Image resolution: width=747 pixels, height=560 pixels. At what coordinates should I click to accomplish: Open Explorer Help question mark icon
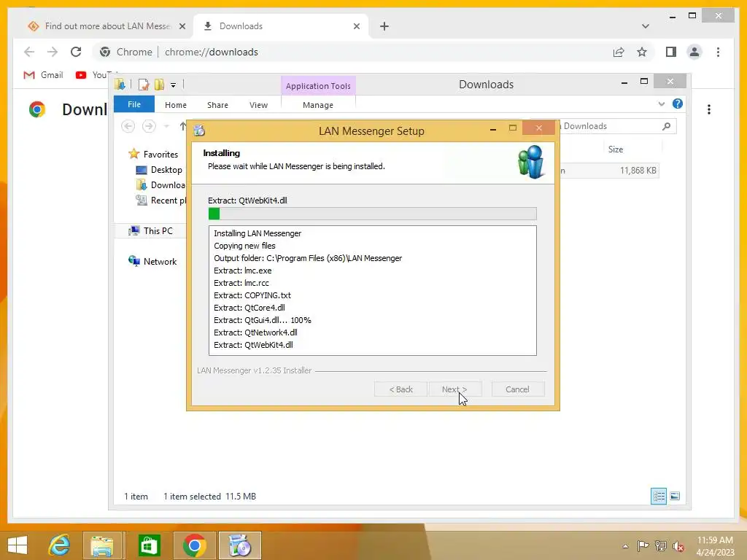tap(677, 104)
